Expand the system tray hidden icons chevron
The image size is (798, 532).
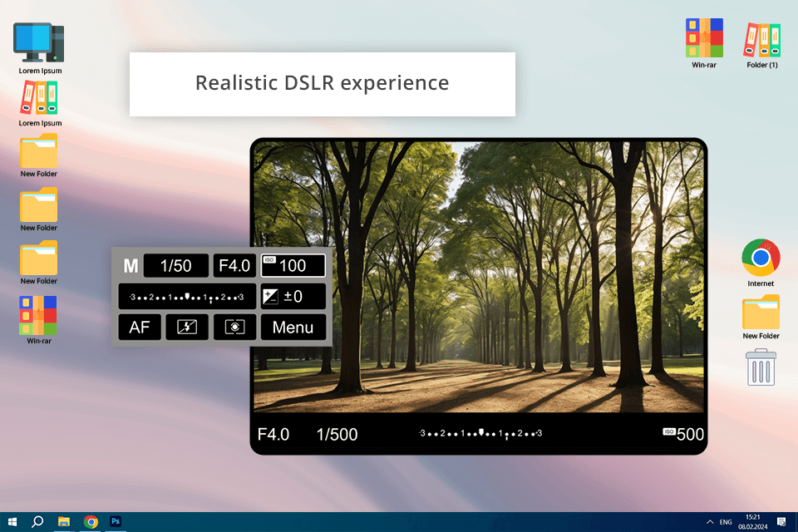[x=710, y=522]
